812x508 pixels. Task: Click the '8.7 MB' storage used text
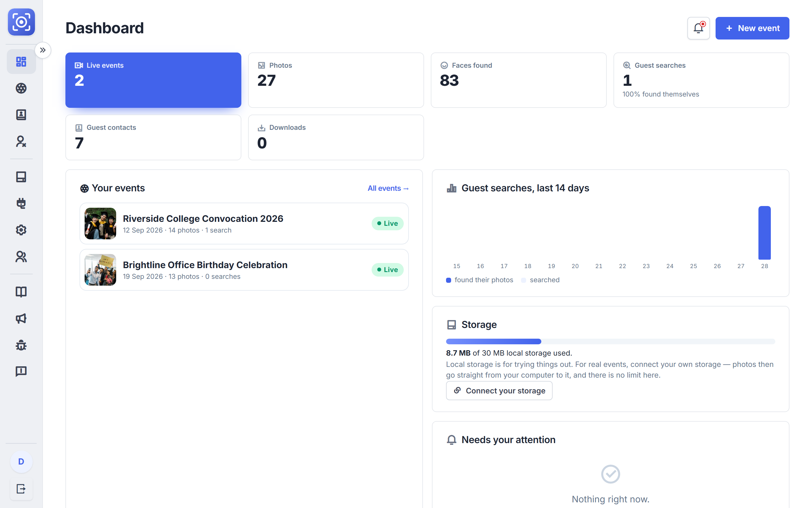coord(458,353)
